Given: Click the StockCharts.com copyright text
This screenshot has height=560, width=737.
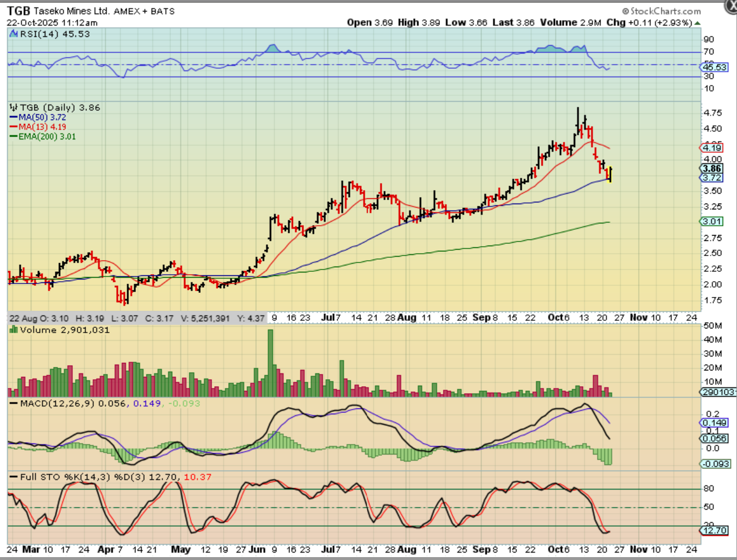Looking at the screenshot, I should (x=661, y=11).
